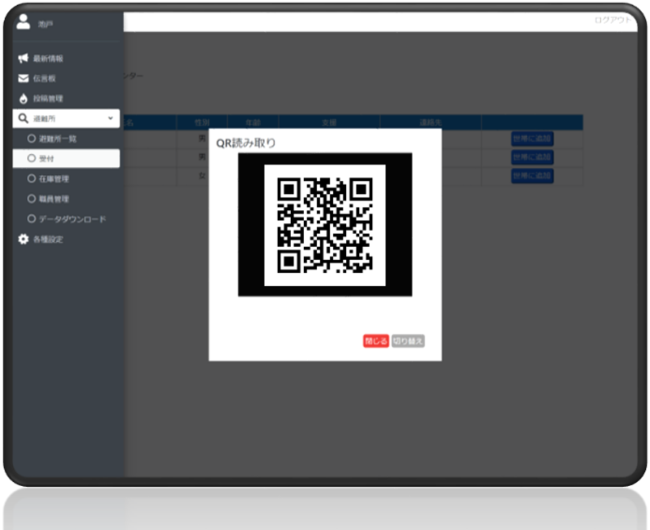Click the envelope icon for 伝言板

pos(23,78)
